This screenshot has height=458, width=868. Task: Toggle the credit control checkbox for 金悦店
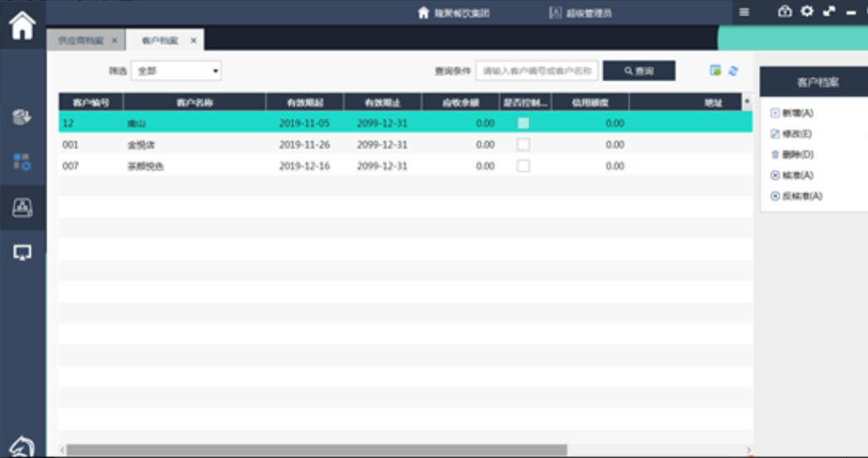coord(523,145)
